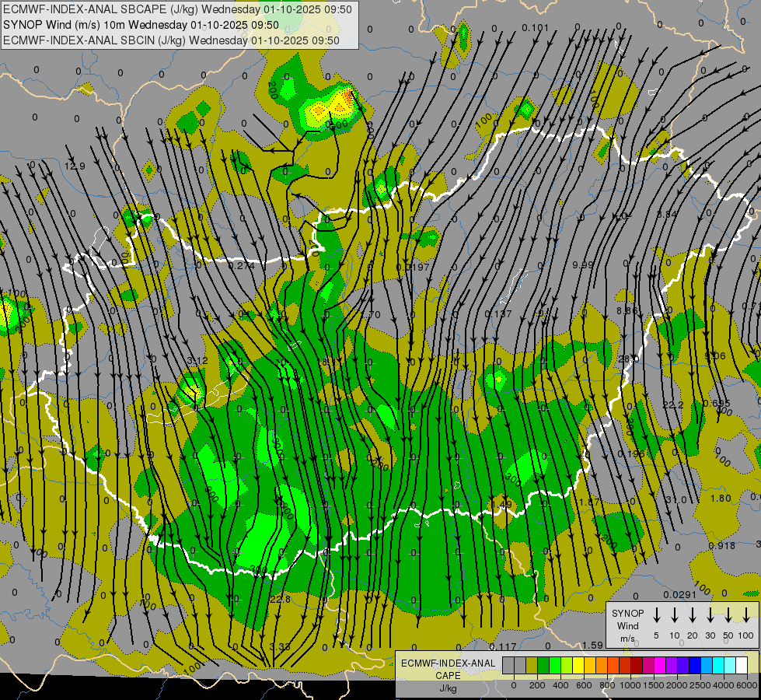Image resolution: width=761 pixels, height=700 pixels.
Task: Select the bright yellow CAPE legend swatch
Action: (x=578, y=665)
